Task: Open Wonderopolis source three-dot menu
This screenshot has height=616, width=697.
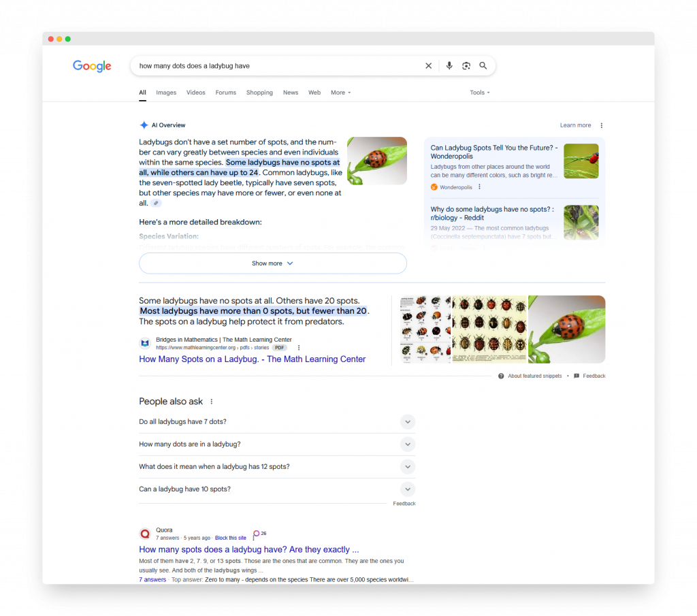Action: pos(479,187)
